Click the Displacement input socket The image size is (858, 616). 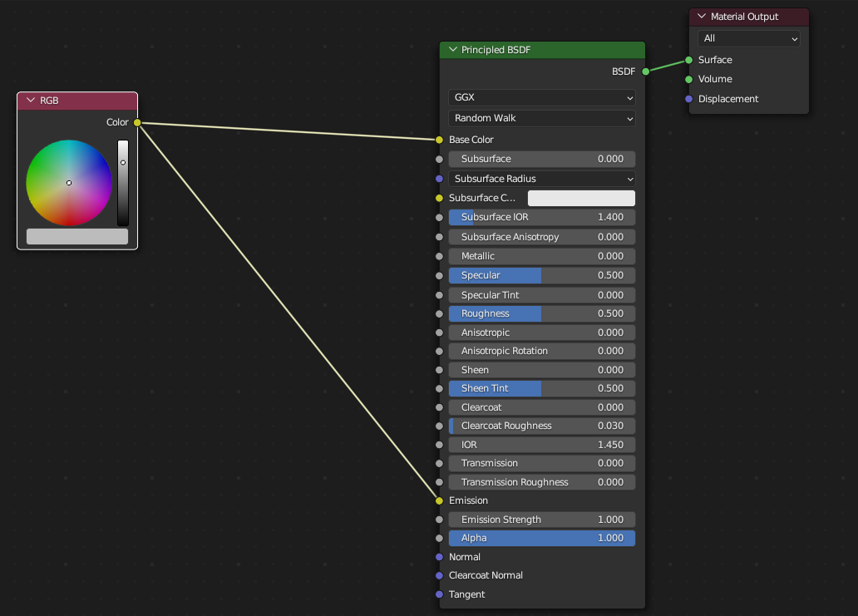pyautogui.click(x=688, y=99)
